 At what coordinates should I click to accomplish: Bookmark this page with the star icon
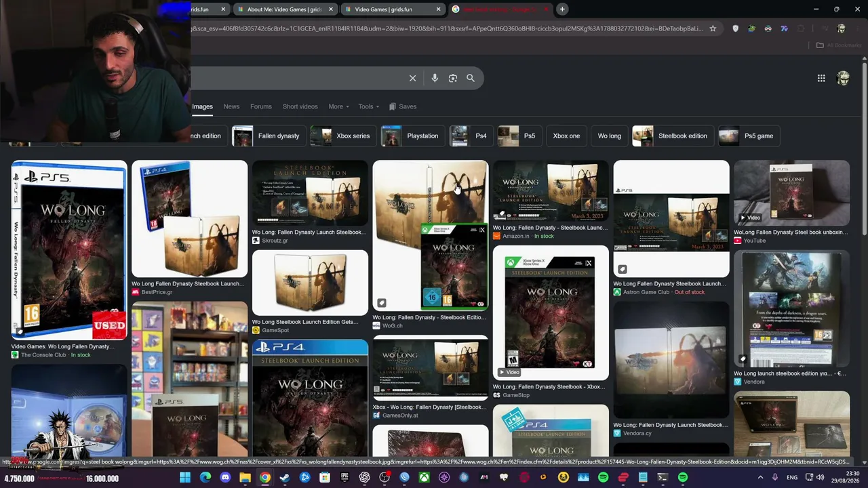pos(713,28)
